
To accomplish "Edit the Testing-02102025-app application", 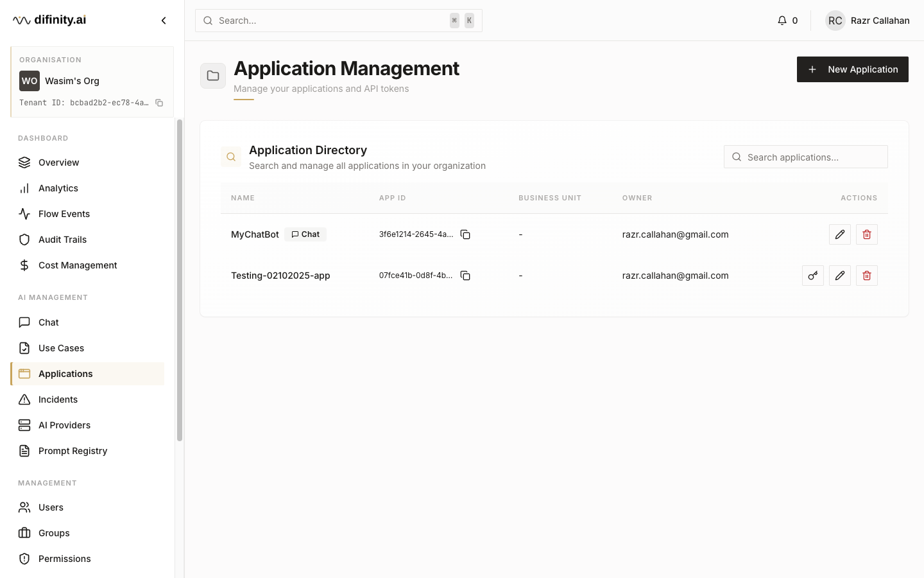I will click(x=840, y=276).
